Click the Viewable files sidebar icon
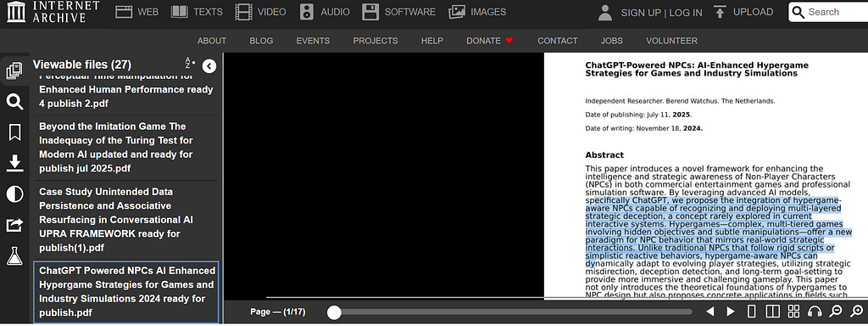This screenshot has width=868, height=326. (x=14, y=70)
